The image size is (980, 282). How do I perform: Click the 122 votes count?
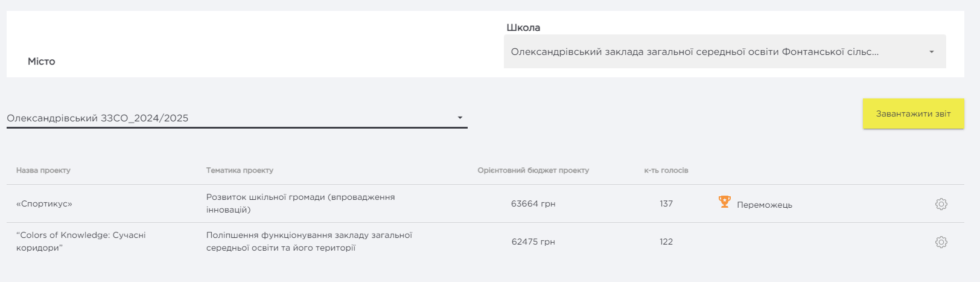(666, 242)
